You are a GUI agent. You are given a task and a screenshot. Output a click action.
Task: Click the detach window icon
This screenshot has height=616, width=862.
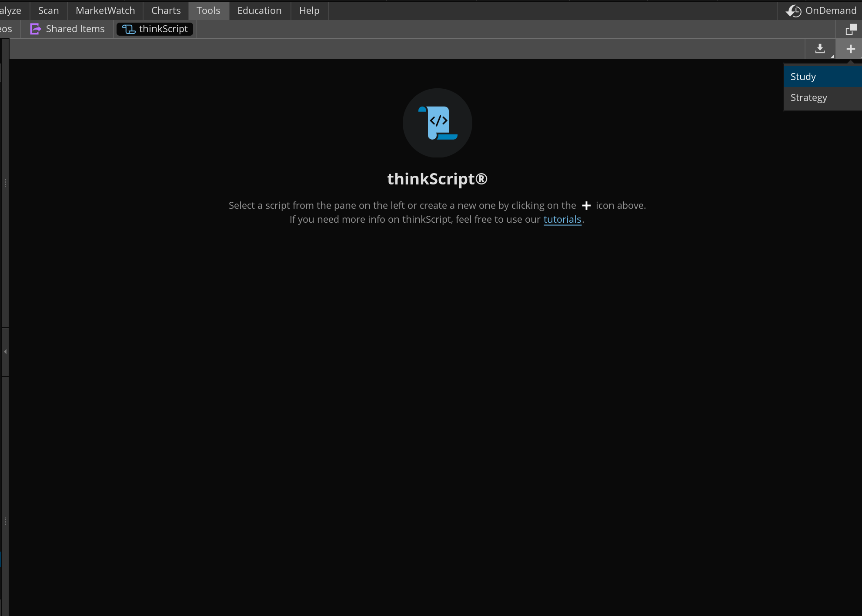point(851,30)
